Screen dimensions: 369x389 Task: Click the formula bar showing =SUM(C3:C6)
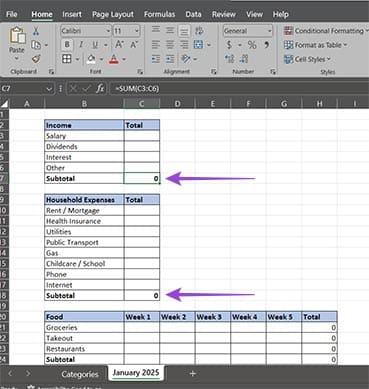pyautogui.click(x=239, y=89)
